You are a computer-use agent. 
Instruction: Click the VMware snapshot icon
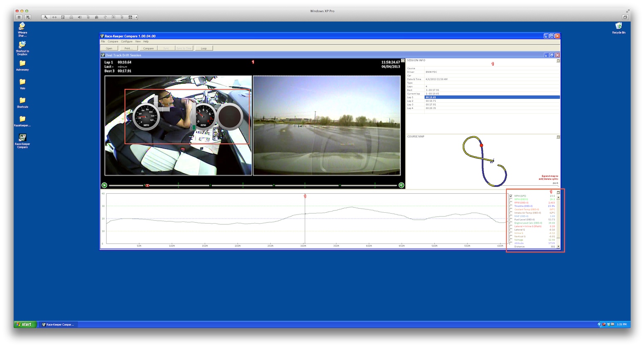pos(28,17)
